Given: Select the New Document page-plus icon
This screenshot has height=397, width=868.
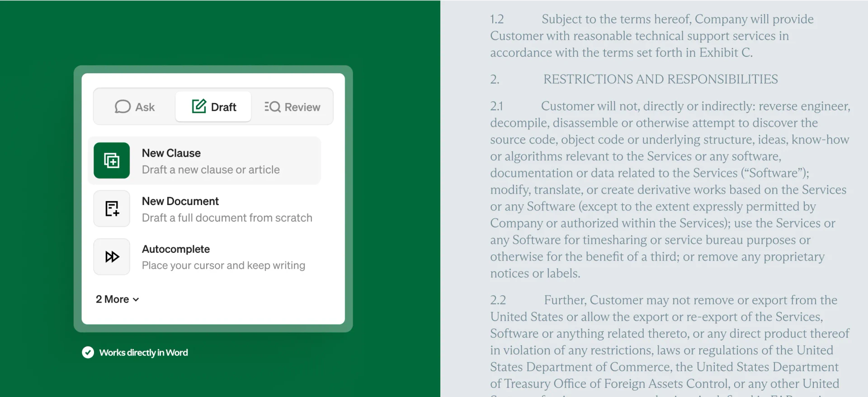Looking at the screenshot, I should 112,209.
